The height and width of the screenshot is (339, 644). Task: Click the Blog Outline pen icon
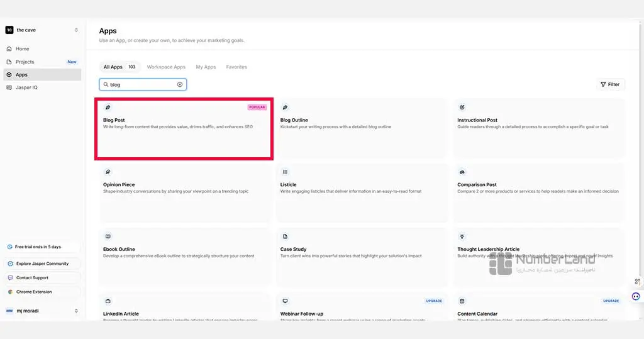285,108
